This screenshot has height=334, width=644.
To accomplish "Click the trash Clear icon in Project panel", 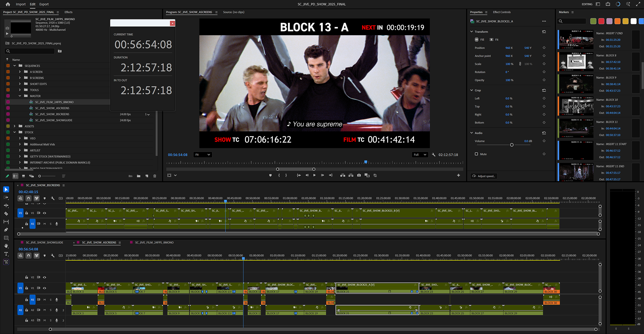I will pyautogui.click(x=155, y=176).
